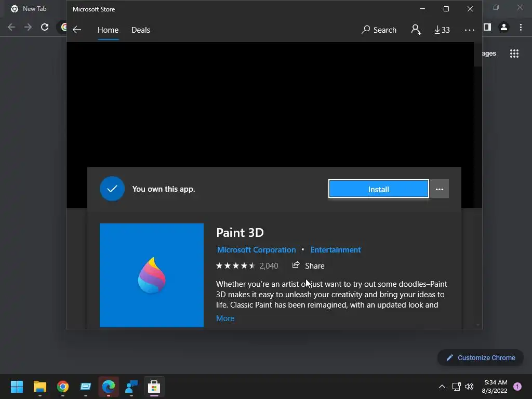The image size is (532, 399).
Task: Click the star rating for Paint 3D
Action: [x=235, y=265]
